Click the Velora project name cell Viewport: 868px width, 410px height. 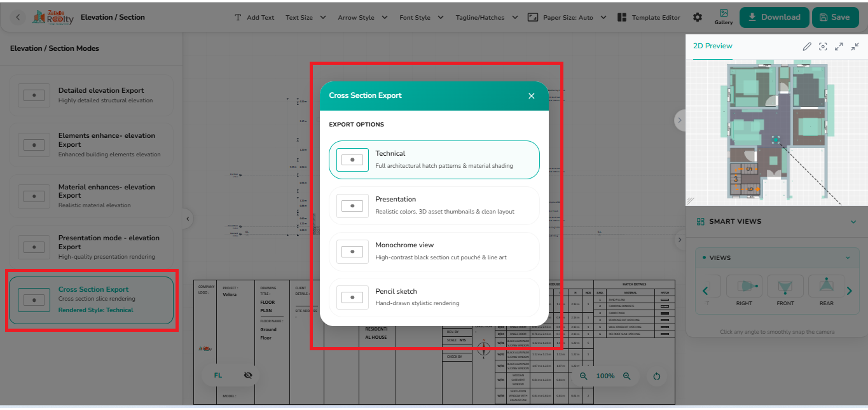(x=230, y=295)
